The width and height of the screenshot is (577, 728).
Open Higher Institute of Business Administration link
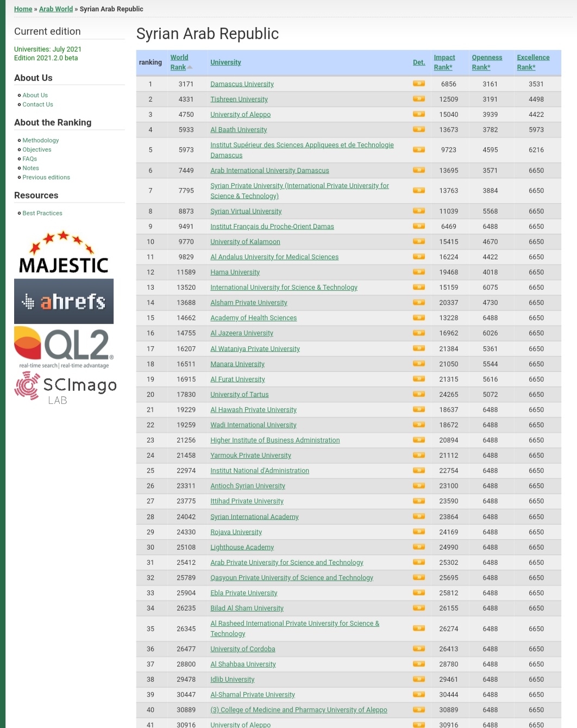click(275, 440)
